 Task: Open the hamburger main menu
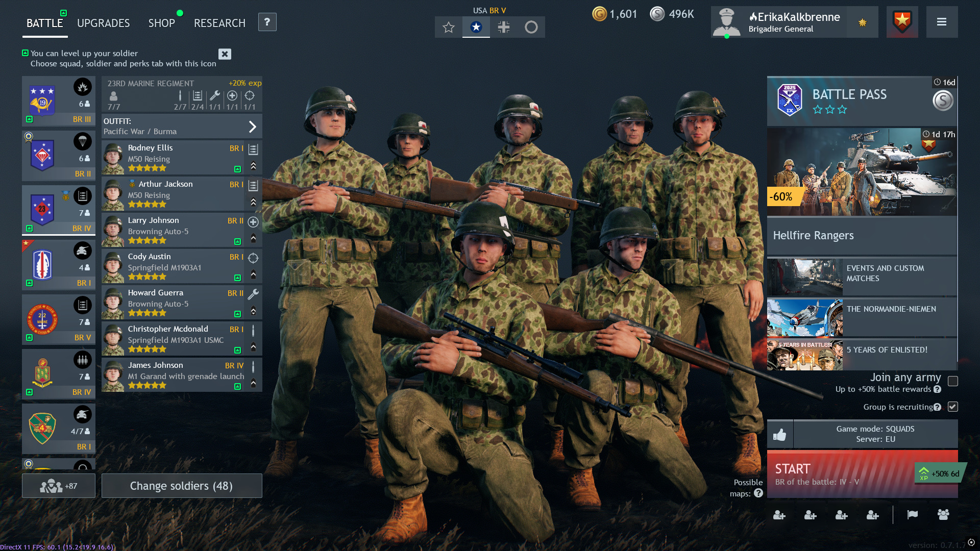(942, 22)
